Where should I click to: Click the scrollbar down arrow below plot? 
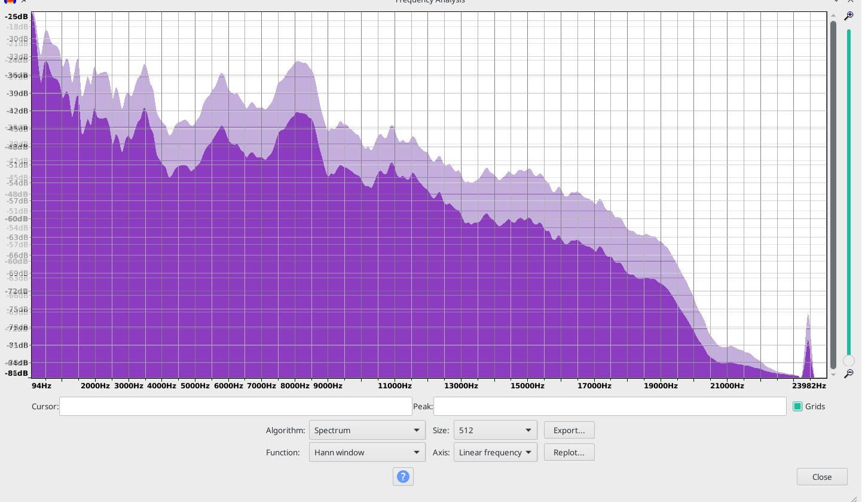pyautogui.click(x=833, y=375)
